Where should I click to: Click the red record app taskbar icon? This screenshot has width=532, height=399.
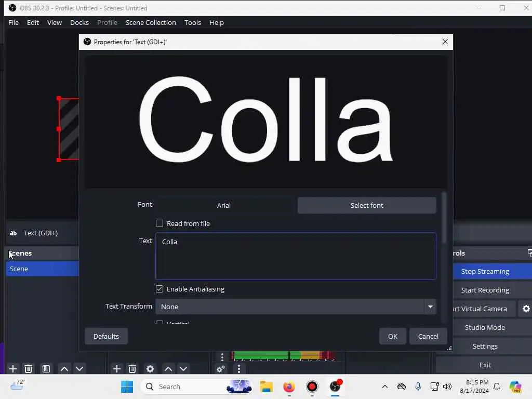point(312,387)
